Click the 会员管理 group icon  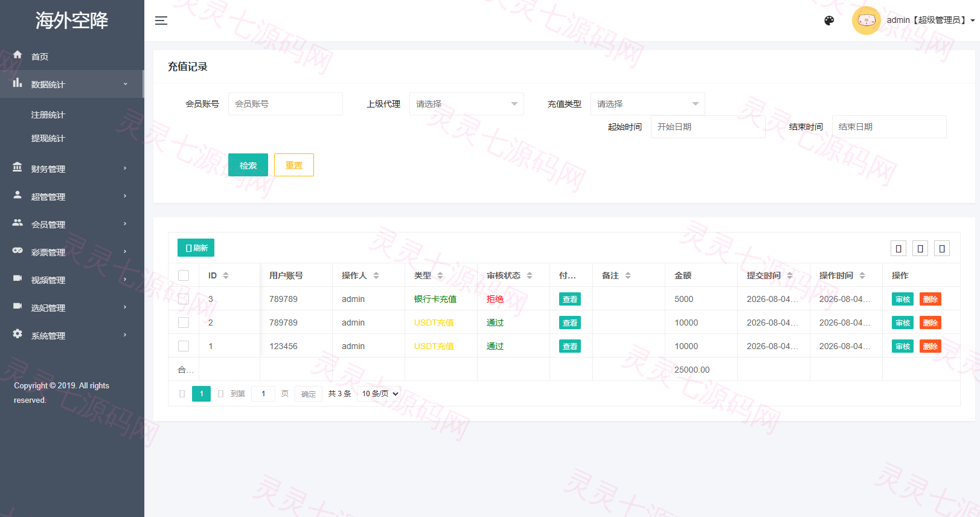[18, 223]
